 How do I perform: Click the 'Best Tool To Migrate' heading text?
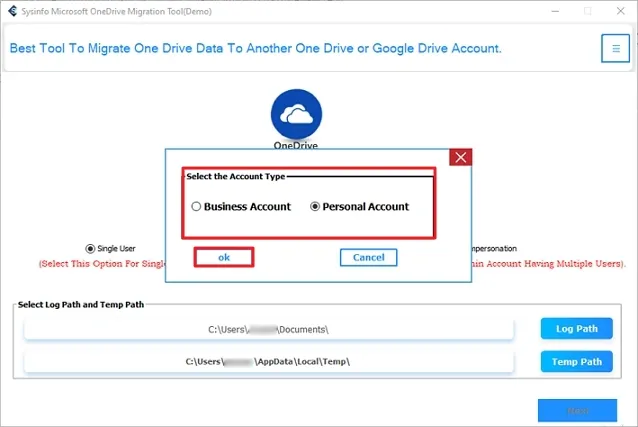pyautogui.click(x=256, y=48)
